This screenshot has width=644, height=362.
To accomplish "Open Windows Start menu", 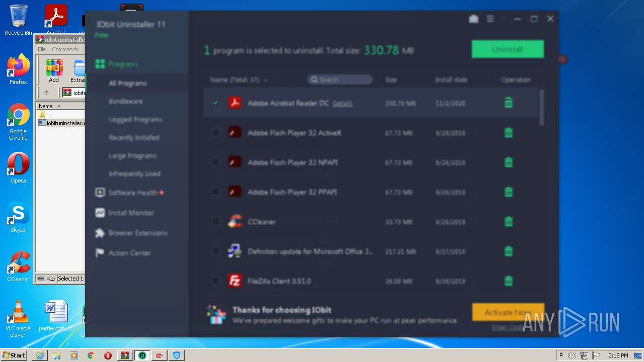I will pos(14,355).
